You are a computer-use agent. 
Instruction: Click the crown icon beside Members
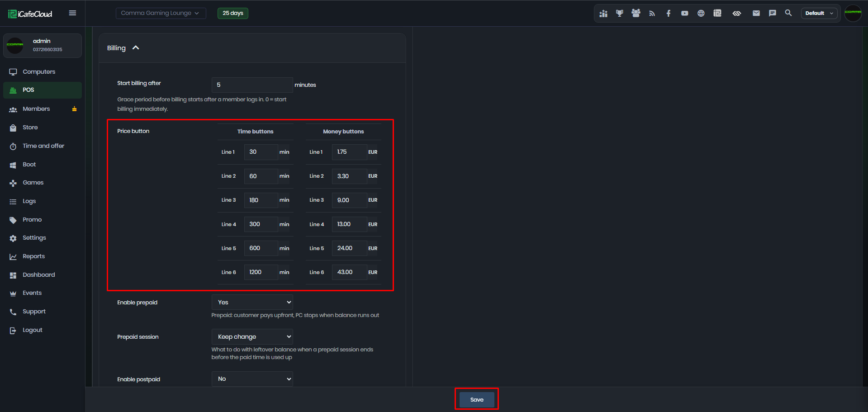tap(74, 109)
